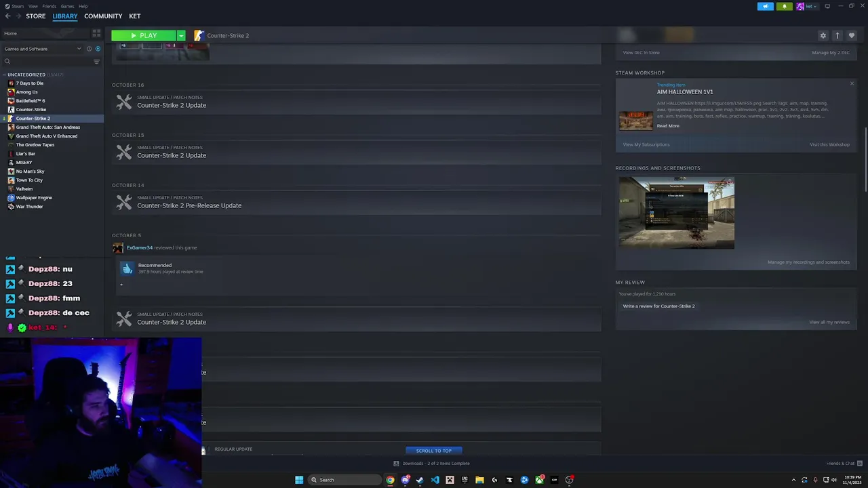Screen dimensions: 868x488
Task: Launch game with PLAY button
Action: click(x=144, y=35)
